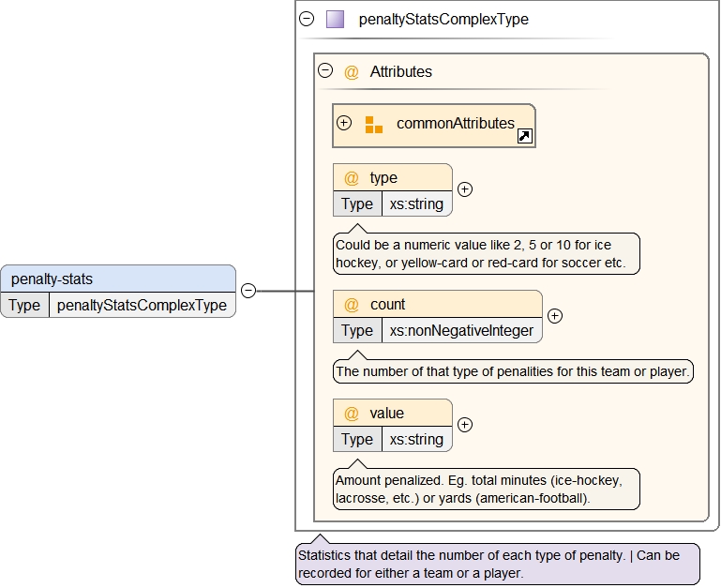Click the xs:string type of the value attribute
721x588 pixels.
click(416, 439)
